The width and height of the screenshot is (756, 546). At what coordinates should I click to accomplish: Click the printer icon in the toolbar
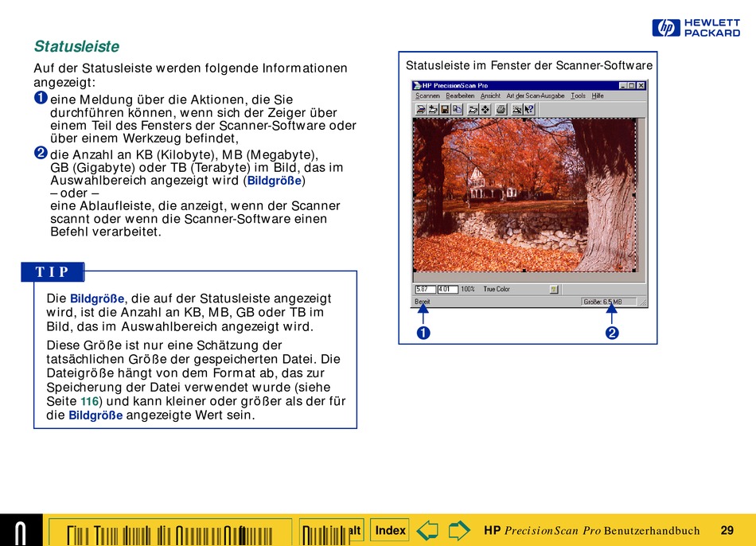point(501,110)
